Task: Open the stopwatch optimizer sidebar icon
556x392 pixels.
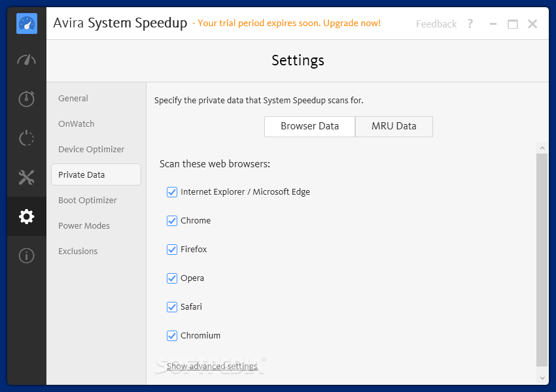Action: (27, 99)
